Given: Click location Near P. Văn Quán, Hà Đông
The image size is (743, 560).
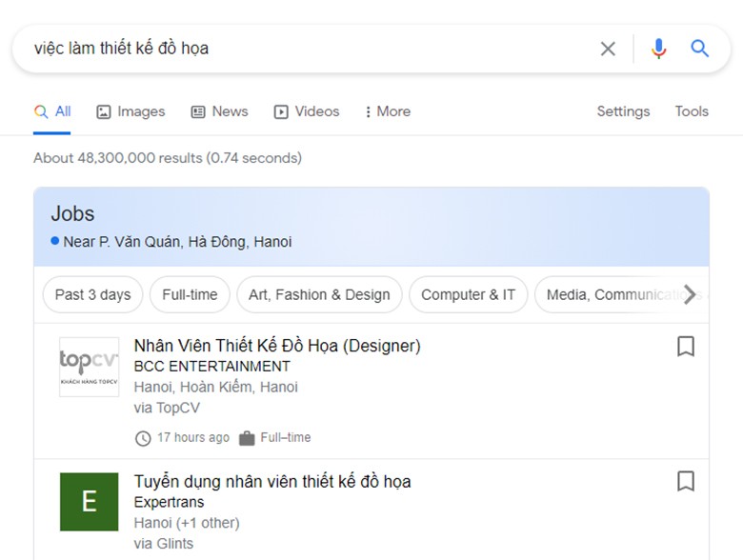Looking at the screenshot, I should coord(171,242).
